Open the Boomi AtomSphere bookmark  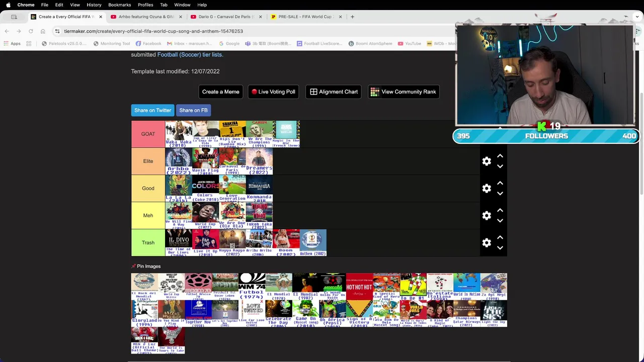tap(370, 44)
